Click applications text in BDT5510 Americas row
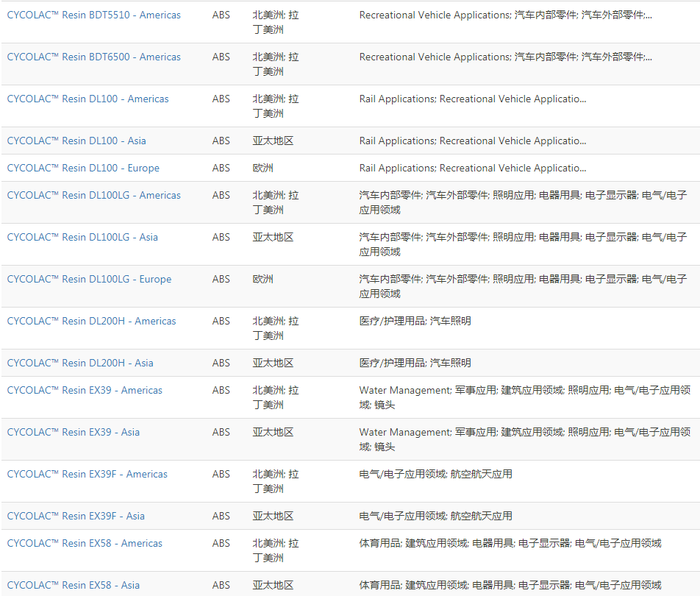 (x=505, y=15)
